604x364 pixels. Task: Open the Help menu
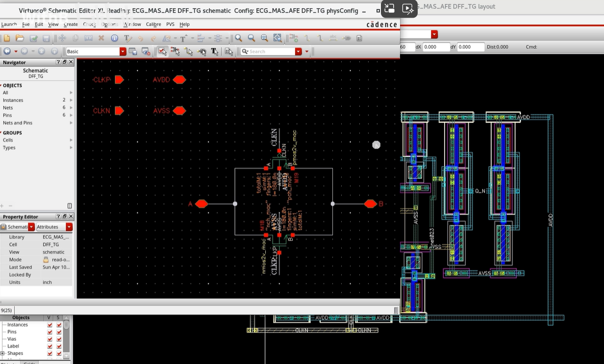click(x=184, y=24)
